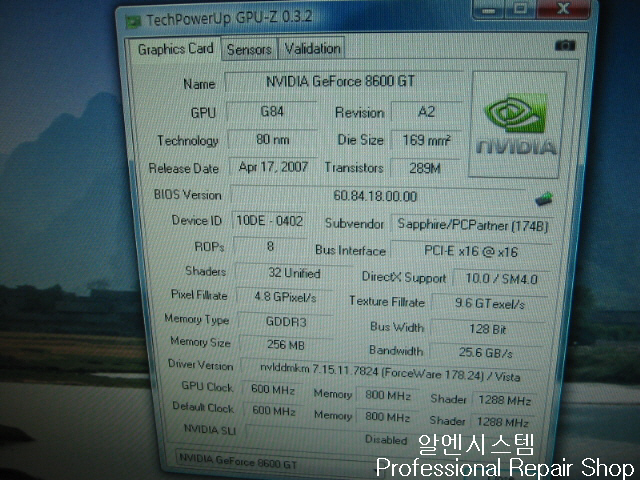Open the Validation tab

(x=312, y=48)
